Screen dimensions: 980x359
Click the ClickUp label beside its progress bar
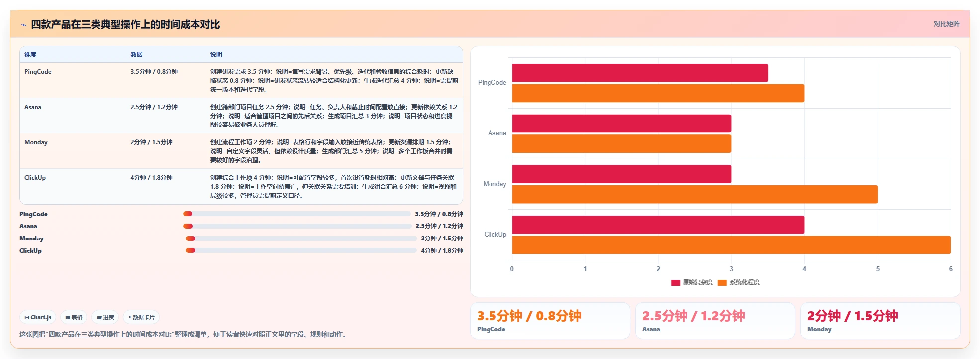30,251
